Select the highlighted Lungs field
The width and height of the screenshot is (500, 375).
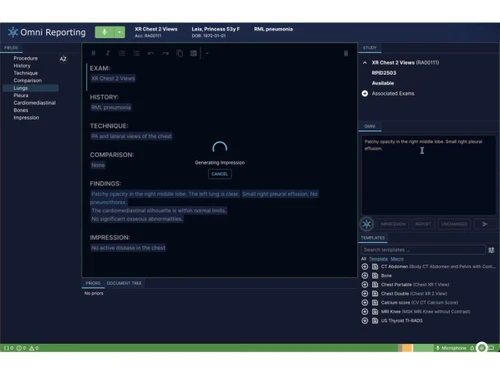31,88
